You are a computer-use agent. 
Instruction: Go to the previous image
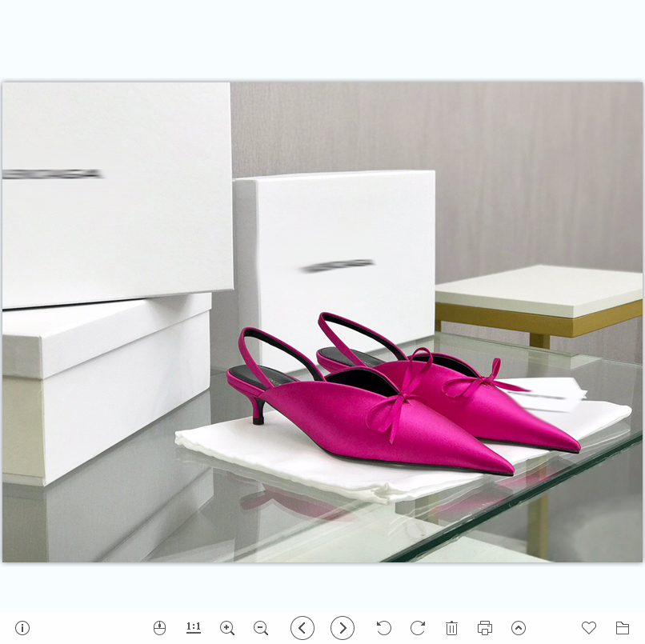(x=302, y=628)
